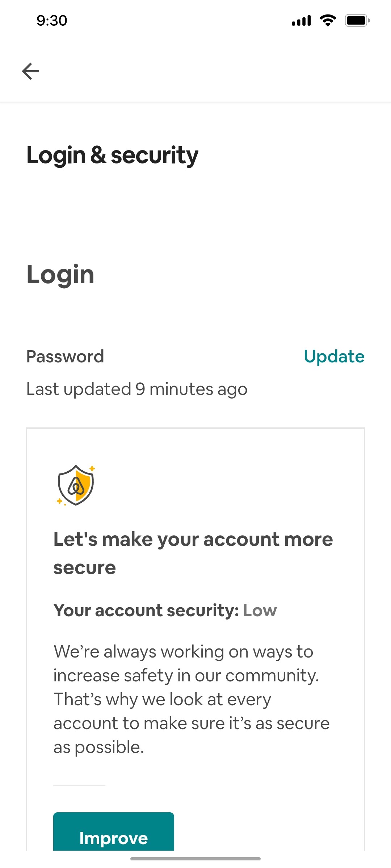This screenshot has width=391, height=868.
Task: Click the Login section heading
Action: pyautogui.click(x=60, y=274)
